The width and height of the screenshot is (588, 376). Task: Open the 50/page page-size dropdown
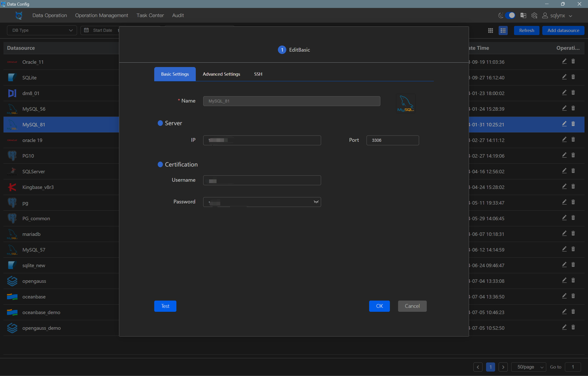click(528, 367)
